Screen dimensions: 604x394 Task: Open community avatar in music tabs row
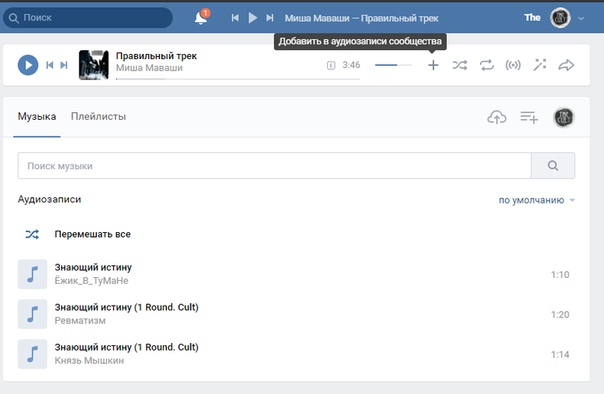tap(564, 117)
